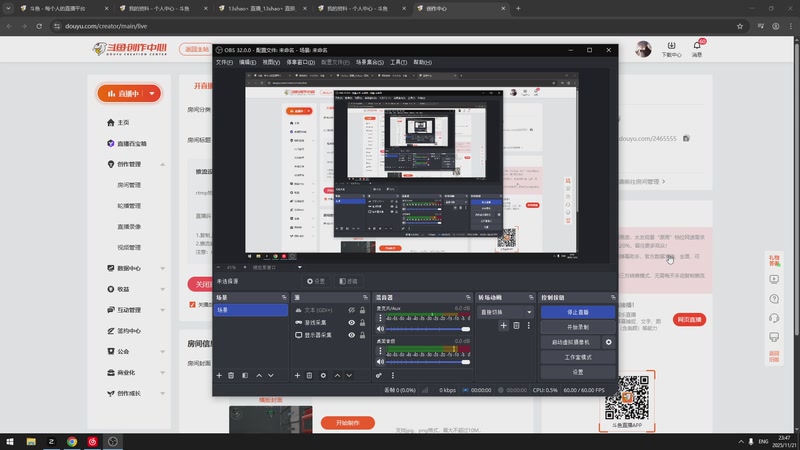This screenshot has height=450, width=800.
Task: Open Chrome from the Windows taskbar
Action: tap(72, 441)
